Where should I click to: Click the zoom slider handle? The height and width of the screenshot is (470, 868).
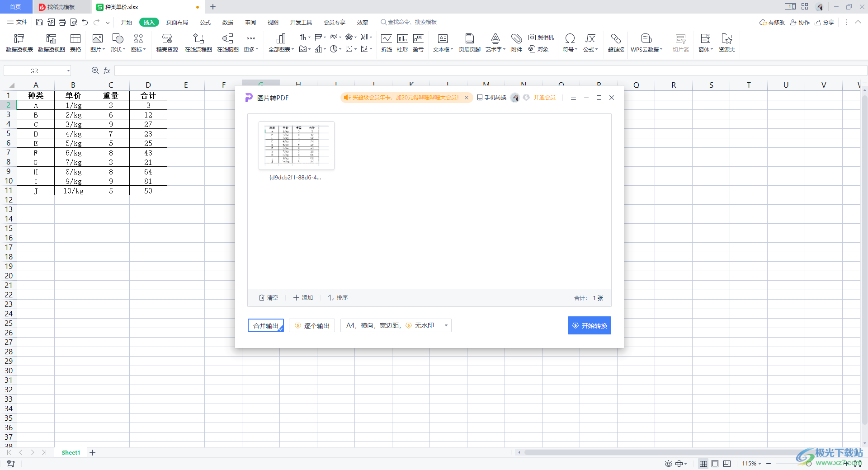(809, 464)
